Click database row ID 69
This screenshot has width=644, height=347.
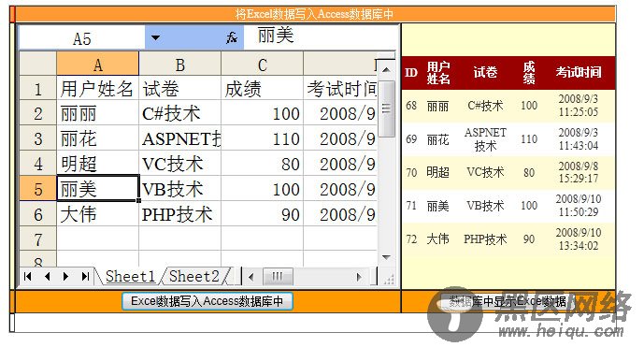(508, 139)
